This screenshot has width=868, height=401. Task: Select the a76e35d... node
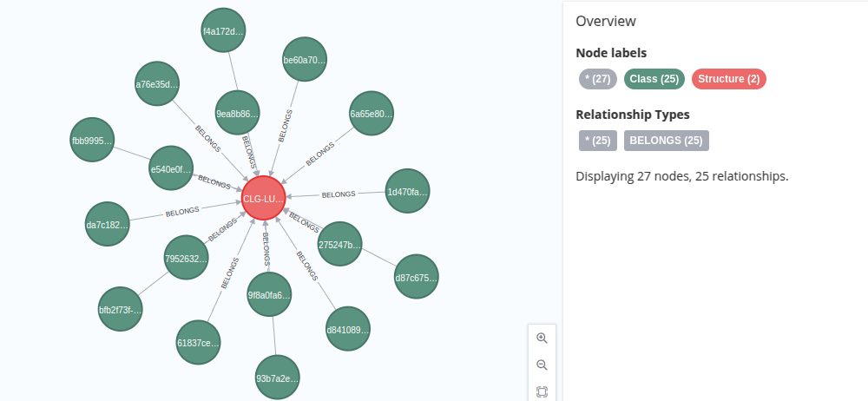(157, 83)
